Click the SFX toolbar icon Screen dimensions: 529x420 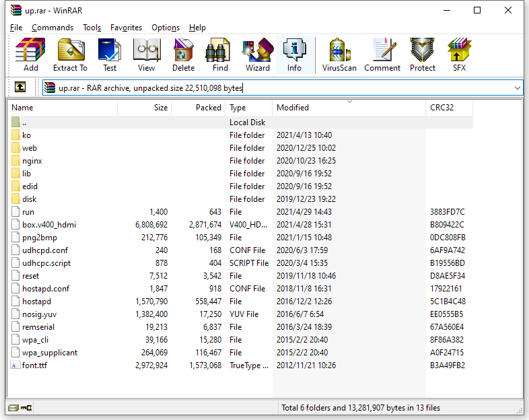click(x=459, y=50)
